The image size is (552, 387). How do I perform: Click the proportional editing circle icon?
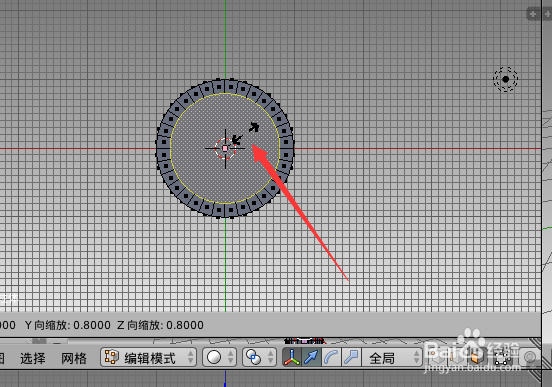point(529,357)
